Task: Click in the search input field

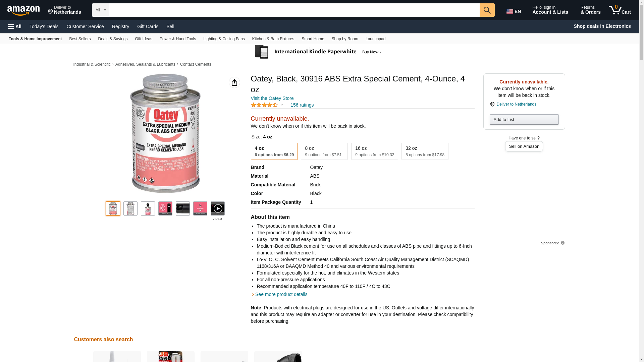Action: point(294,10)
